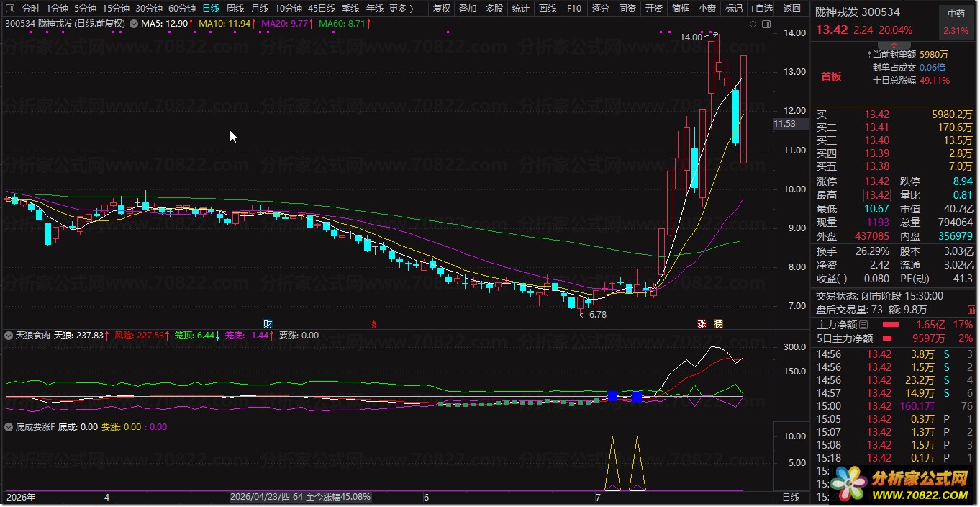Viewport: 980px width, 507px height.
Task: Add stock via +自选 button
Action: pyautogui.click(x=761, y=9)
